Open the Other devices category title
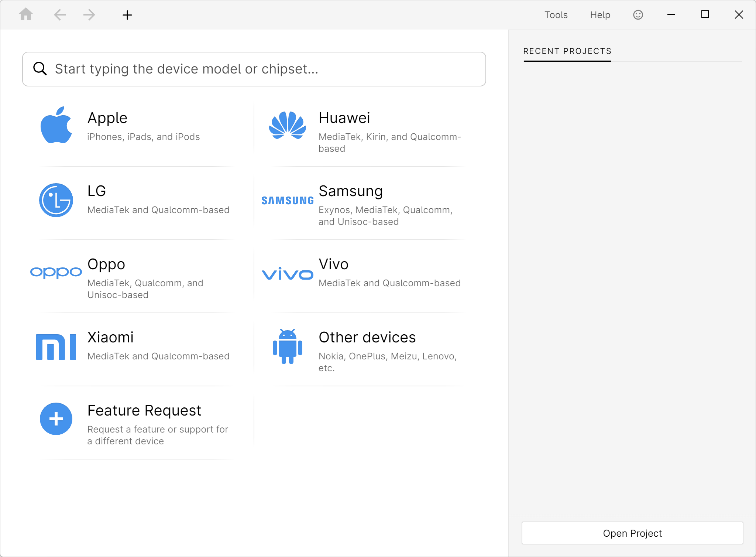This screenshot has height=557, width=756. pyautogui.click(x=367, y=337)
